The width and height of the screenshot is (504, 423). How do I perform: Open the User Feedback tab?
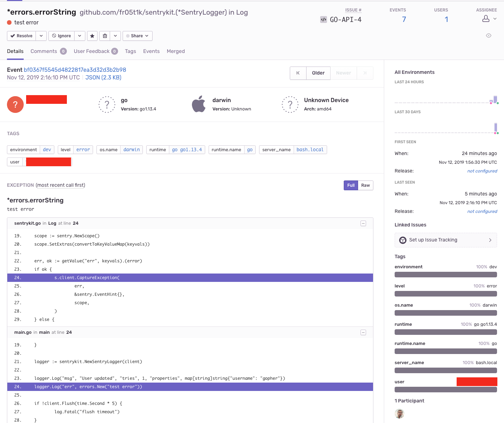96,51
